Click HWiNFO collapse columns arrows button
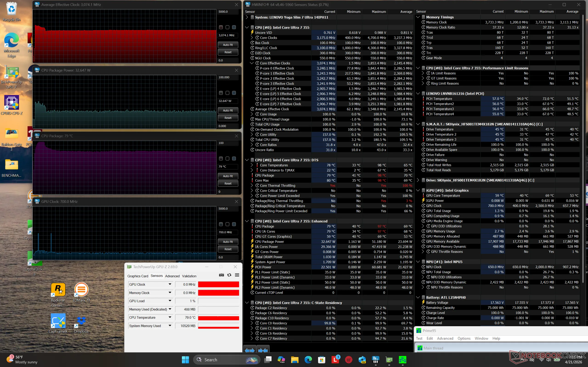The image size is (588, 367). [x=263, y=350]
